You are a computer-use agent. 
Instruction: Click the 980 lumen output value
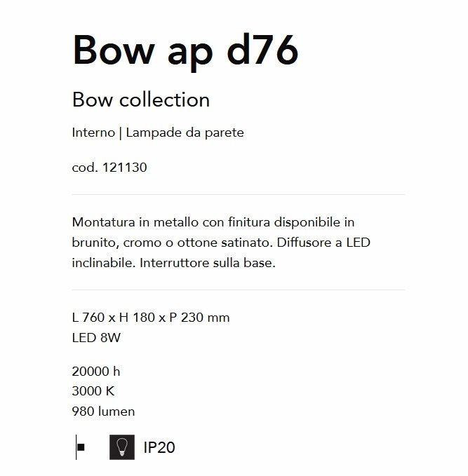pos(103,412)
